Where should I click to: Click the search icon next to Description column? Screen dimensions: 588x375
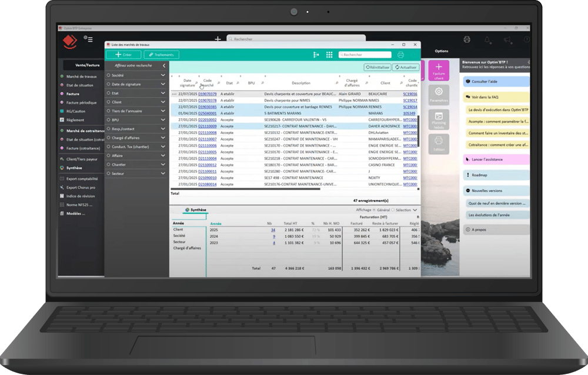337,83
